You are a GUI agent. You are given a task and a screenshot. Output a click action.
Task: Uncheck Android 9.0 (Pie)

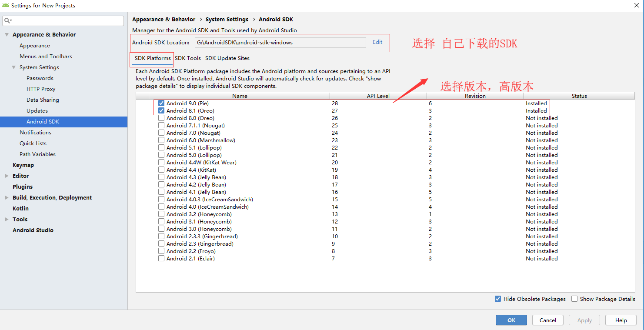(x=161, y=103)
